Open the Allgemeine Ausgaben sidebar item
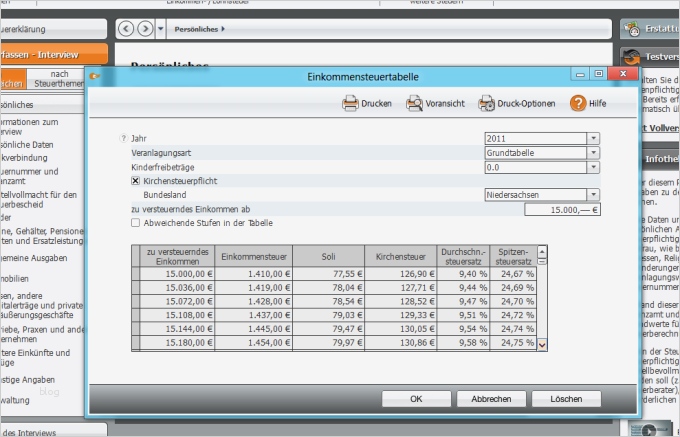 tap(33, 258)
